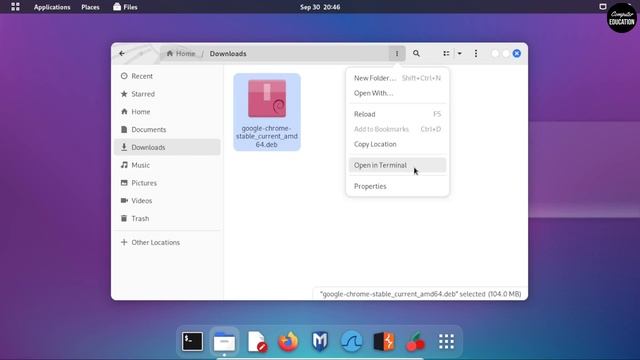Expand the view options dropdown arrow
This screenshot has width=640, height=360.
pyautogui.click(x=460, y=53)
